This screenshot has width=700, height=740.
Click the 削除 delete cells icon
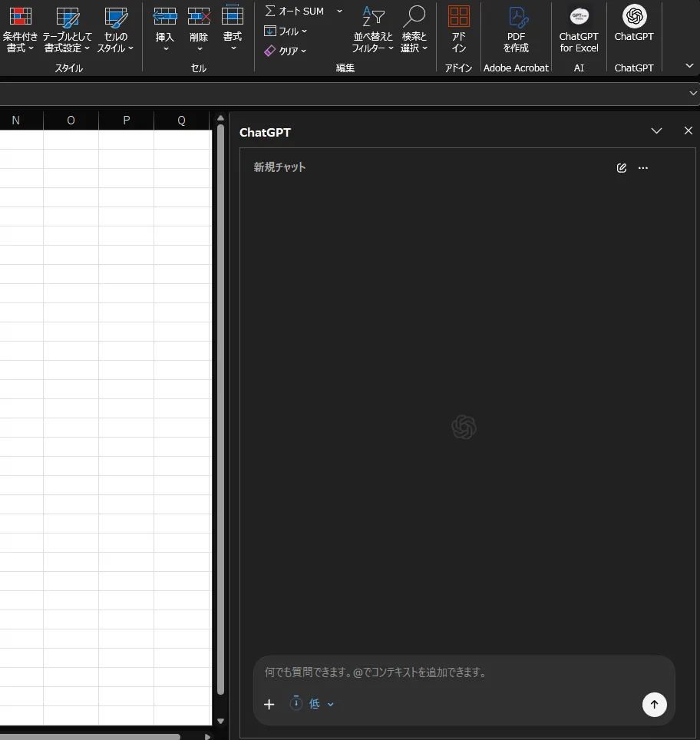[199, 16]
